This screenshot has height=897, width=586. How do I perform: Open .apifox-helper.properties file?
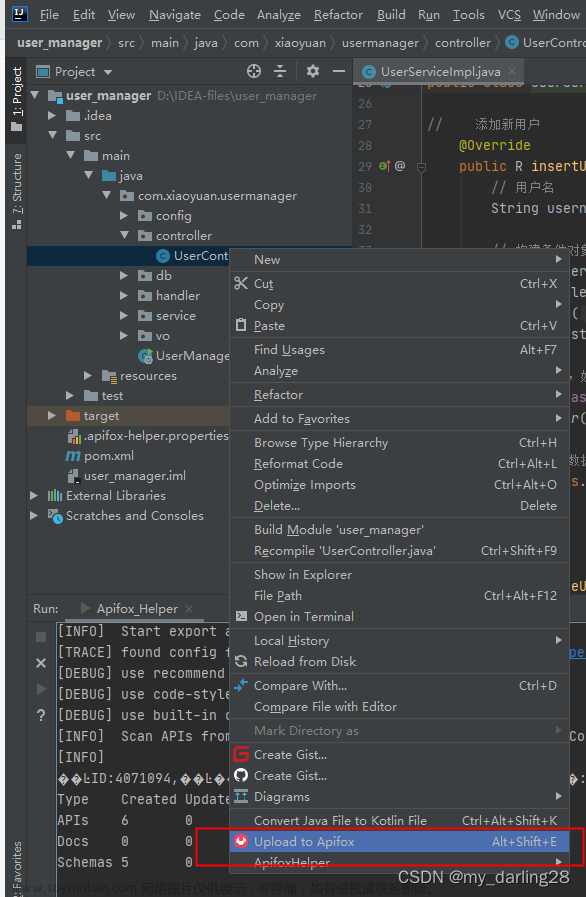[x=148, y=436]
